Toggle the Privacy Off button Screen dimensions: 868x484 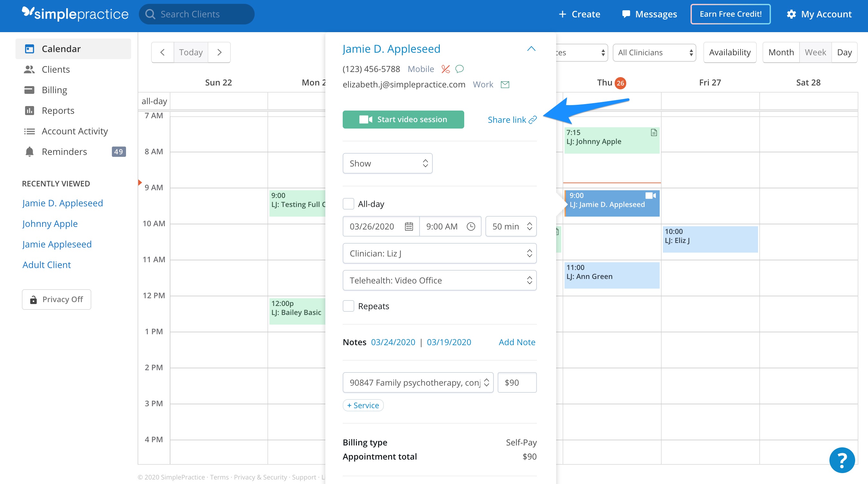(57, 300)
